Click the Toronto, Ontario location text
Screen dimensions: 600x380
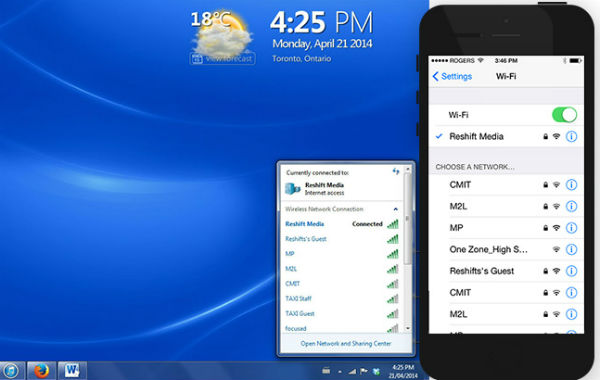point(302,59)
